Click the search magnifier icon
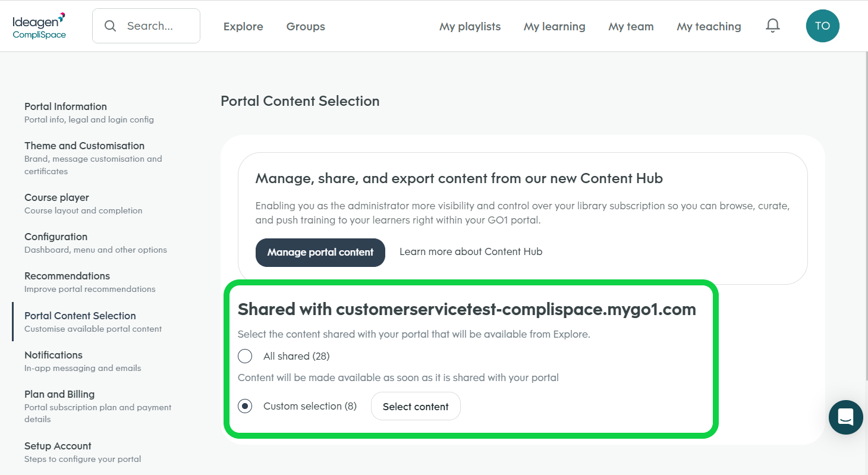 111,26
